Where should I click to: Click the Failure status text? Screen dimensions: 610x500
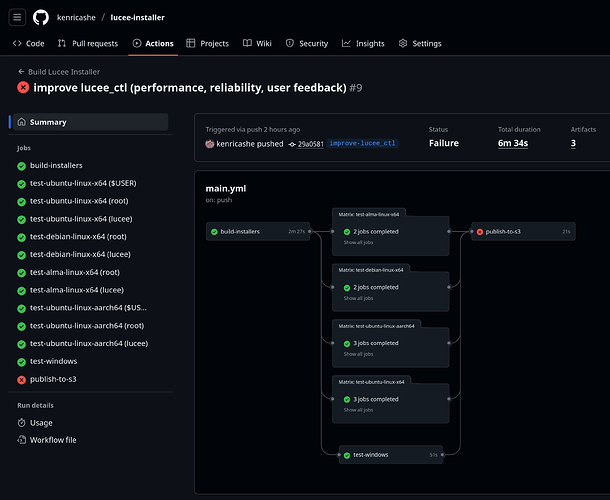coord(443,143)
